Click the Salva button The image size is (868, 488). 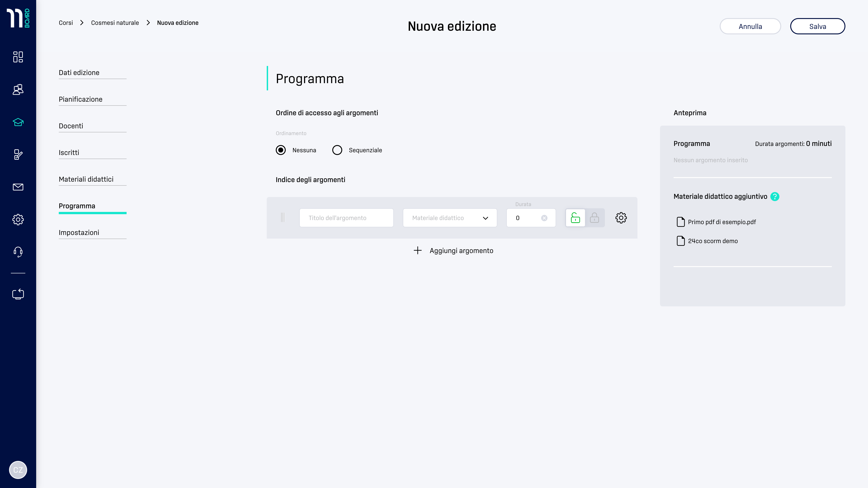click(817, 26)
